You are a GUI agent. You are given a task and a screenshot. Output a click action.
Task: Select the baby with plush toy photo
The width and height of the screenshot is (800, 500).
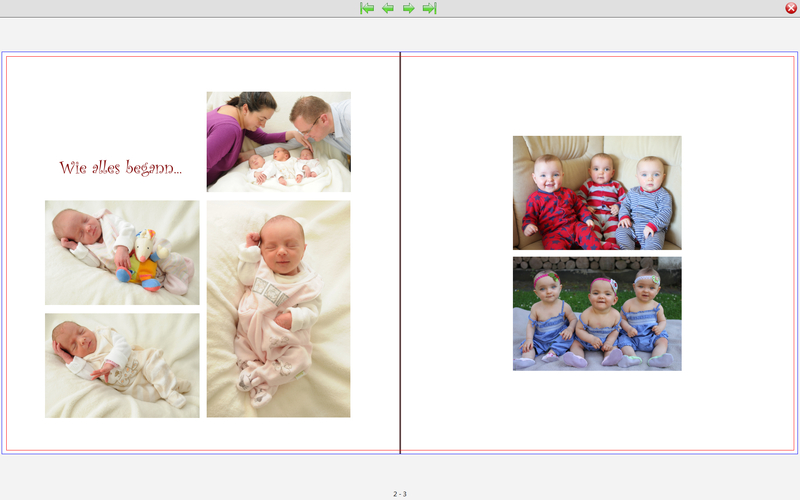point(122,252)
